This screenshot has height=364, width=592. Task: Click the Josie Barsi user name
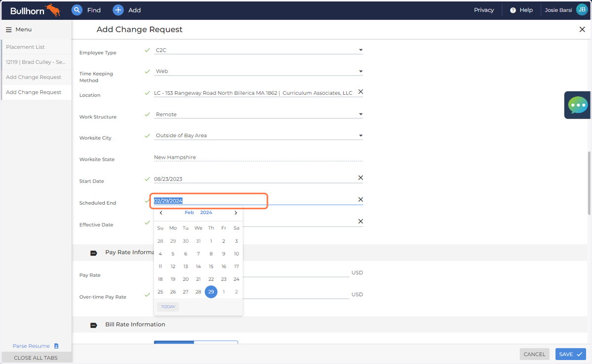tap(558, 10)
